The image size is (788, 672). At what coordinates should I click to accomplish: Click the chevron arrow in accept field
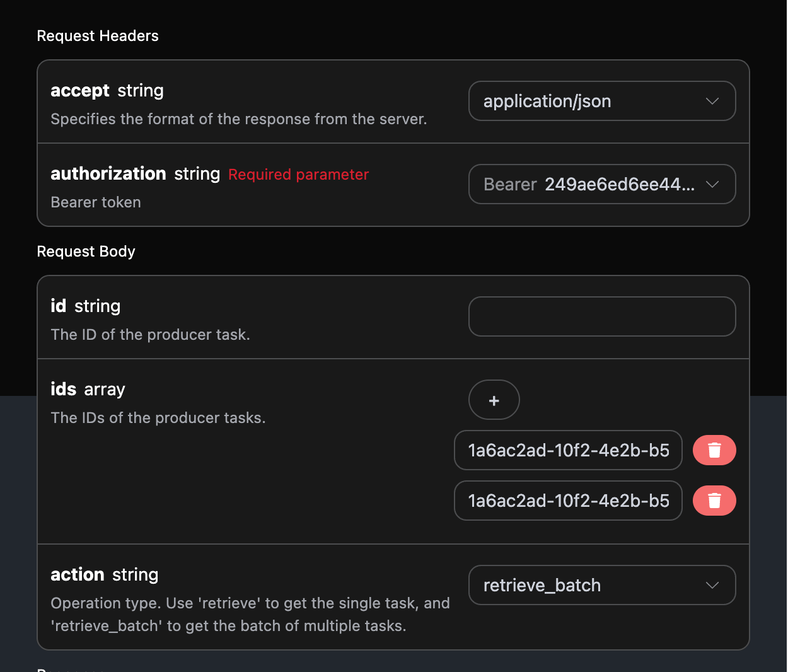[x=712, y=101]
